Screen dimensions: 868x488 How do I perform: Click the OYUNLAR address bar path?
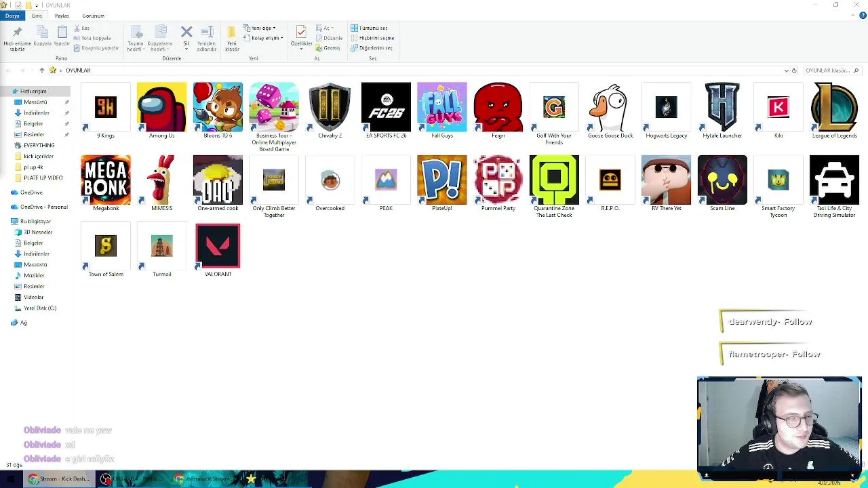(78, 70)
